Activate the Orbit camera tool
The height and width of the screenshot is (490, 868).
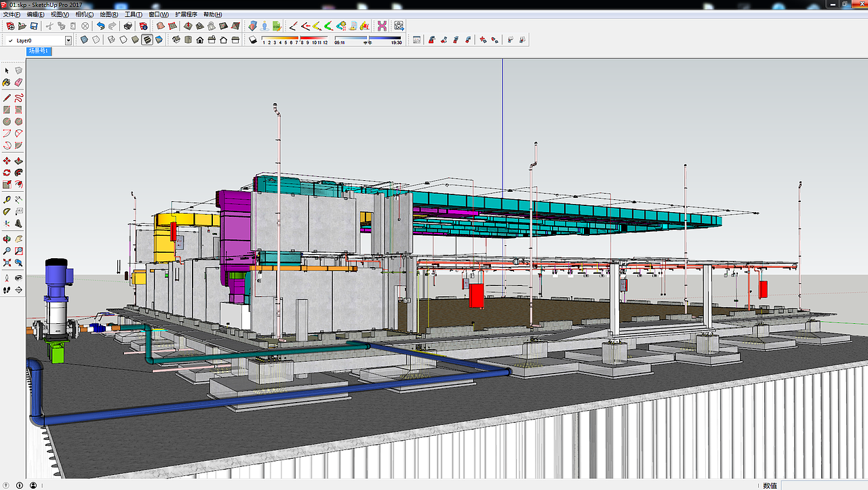click(x=7, y=239)
